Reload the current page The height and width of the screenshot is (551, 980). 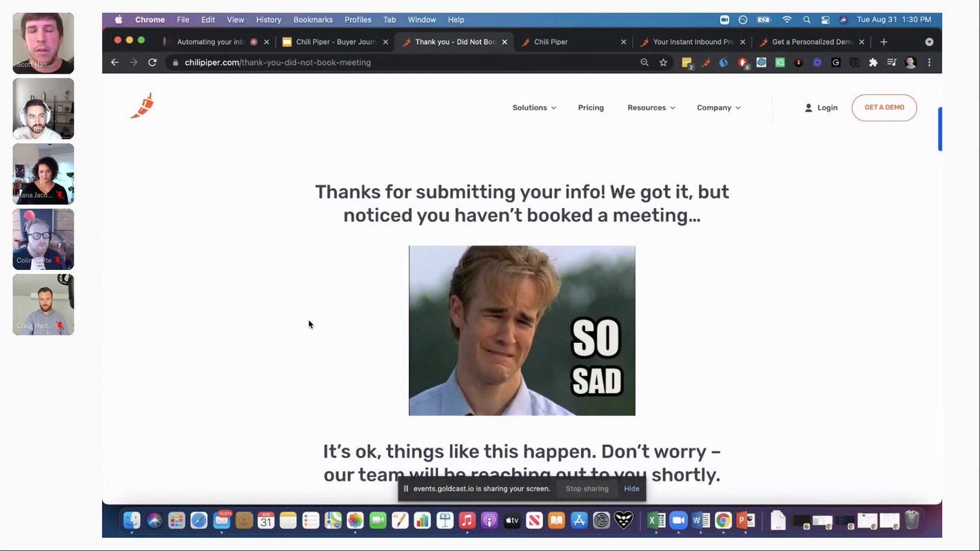pyautogui.click(x=152, y=62)
